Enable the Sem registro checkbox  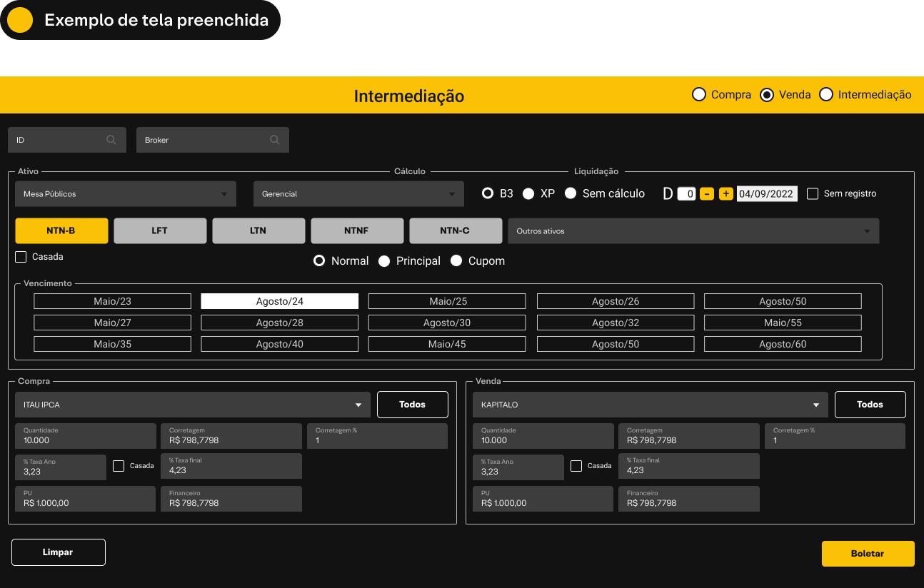coord(813,193)
